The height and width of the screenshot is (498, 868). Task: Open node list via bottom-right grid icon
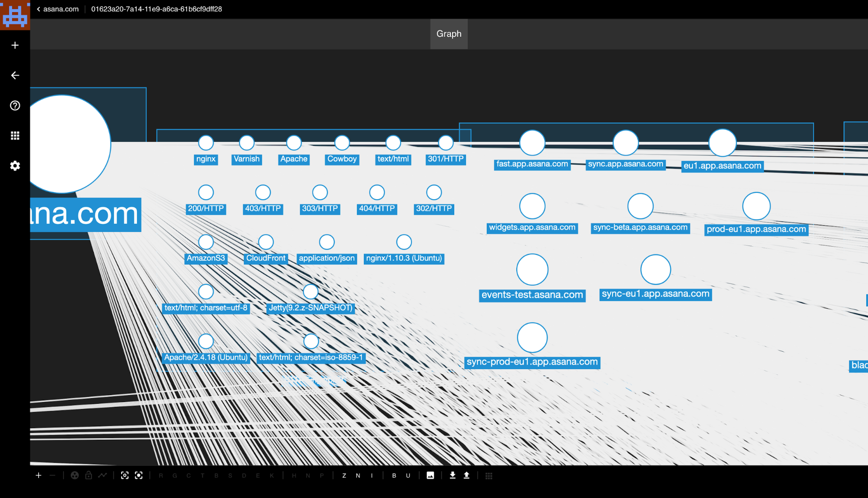[x=489, y=475]
